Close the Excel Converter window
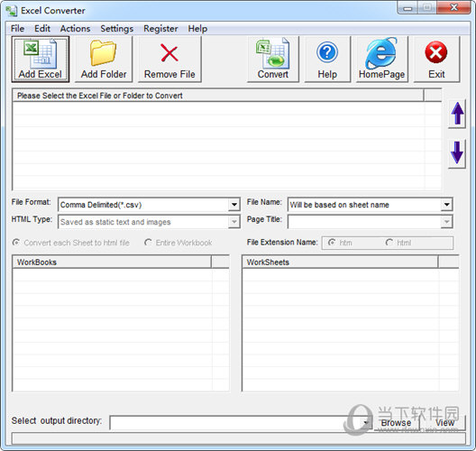Image resolution: width=476 pixels, height=451 pixels. coord(453,7)
